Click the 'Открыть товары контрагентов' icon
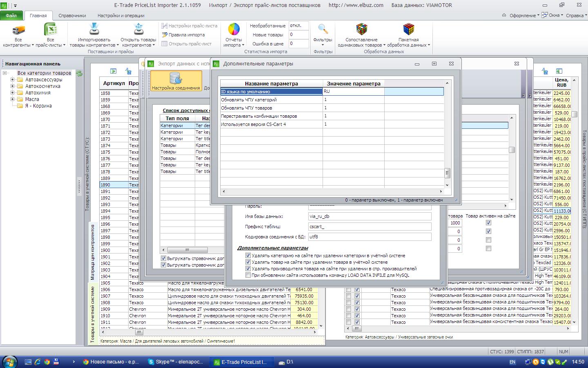Screen dimensions: 588x368 click(x=139, y=30)
